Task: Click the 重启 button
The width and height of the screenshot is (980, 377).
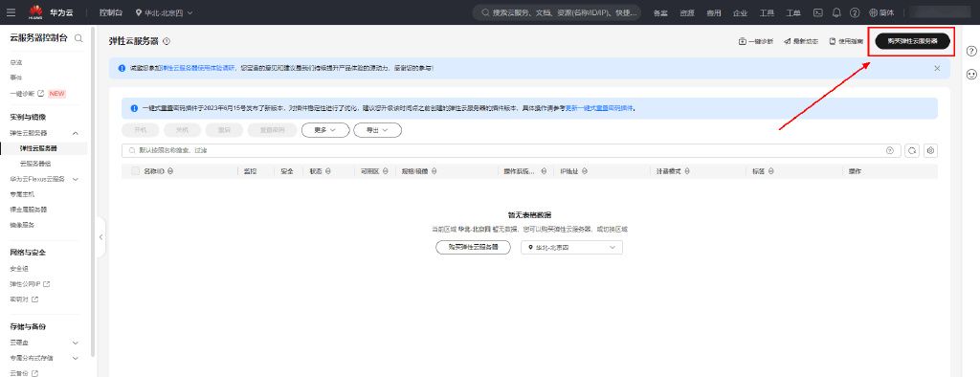Action: 224,130
